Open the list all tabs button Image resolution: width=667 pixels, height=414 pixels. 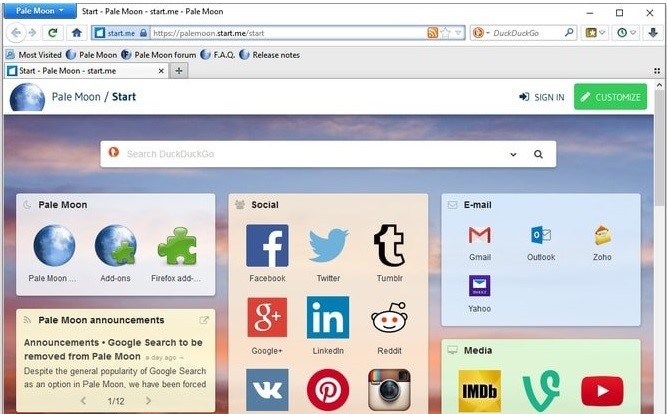657,71
